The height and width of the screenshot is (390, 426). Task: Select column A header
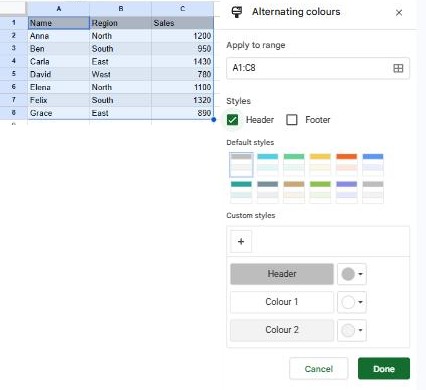pos(59,9)
